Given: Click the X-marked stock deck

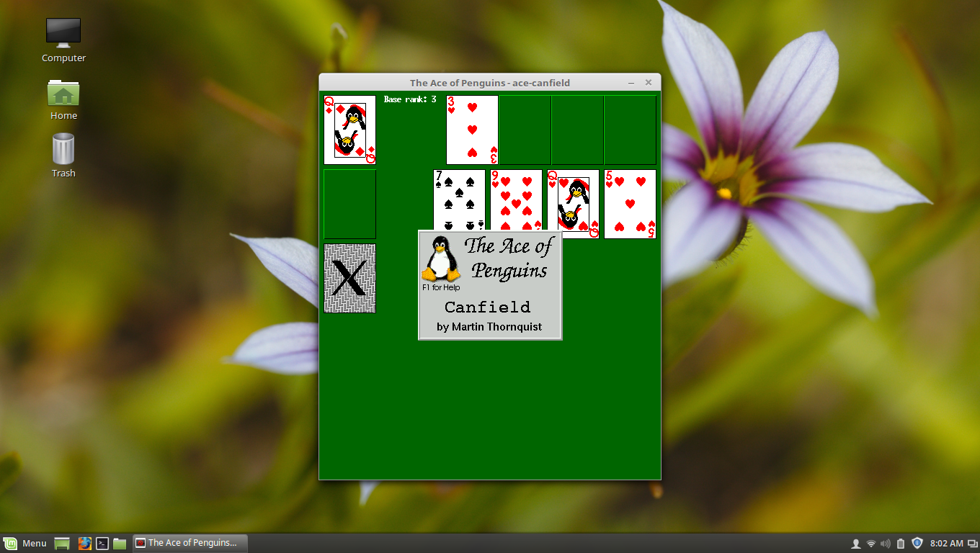Looking at the screenshot, I should 349,278.
